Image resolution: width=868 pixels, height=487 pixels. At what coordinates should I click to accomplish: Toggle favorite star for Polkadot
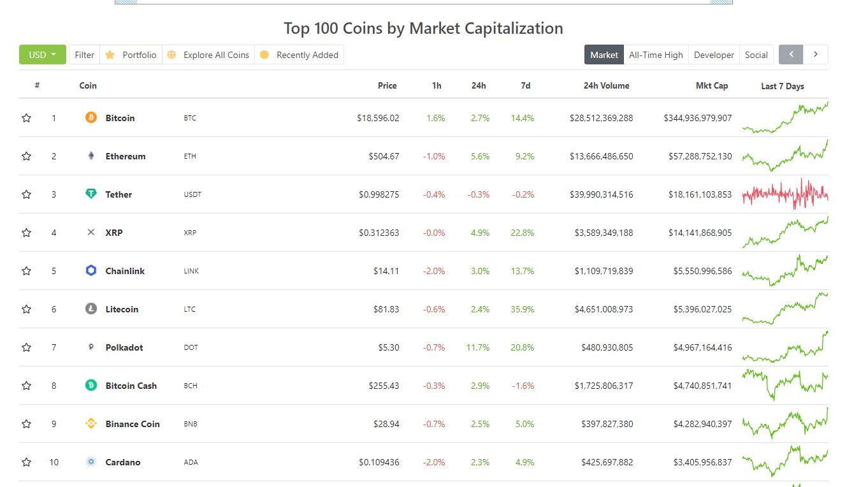pos(26,347)
